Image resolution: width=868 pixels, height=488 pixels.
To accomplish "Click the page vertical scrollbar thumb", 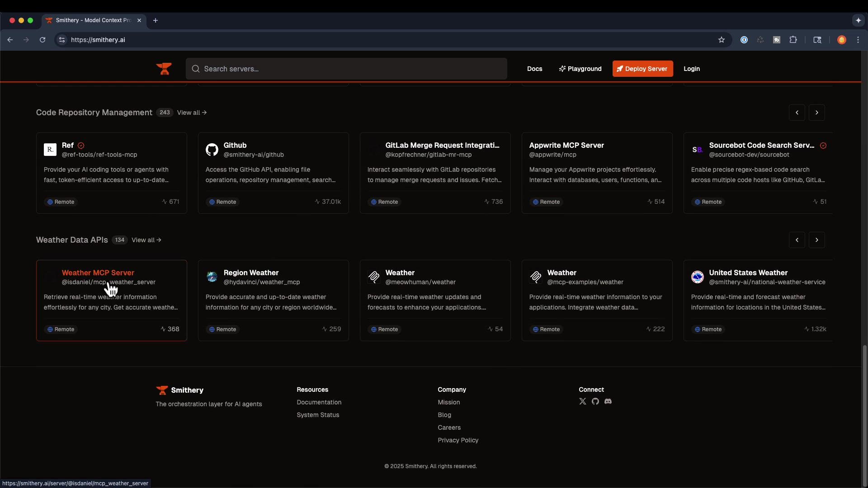I will (x=865, y=415).
